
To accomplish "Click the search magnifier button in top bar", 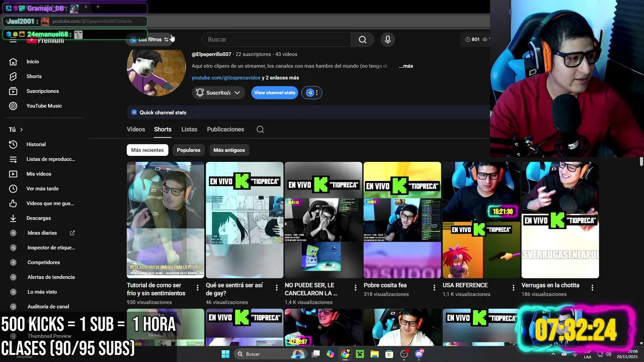I will (362, 39).
